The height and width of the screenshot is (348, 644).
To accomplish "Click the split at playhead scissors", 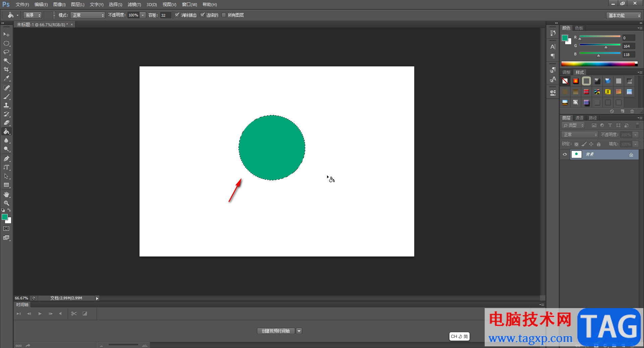I will pos(74,313).
